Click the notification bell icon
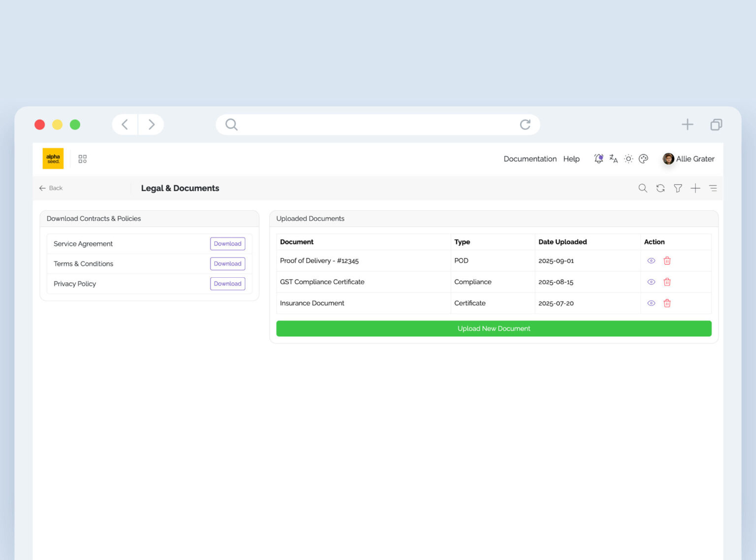This screenshot has width=756, height=560. (598, 159)
